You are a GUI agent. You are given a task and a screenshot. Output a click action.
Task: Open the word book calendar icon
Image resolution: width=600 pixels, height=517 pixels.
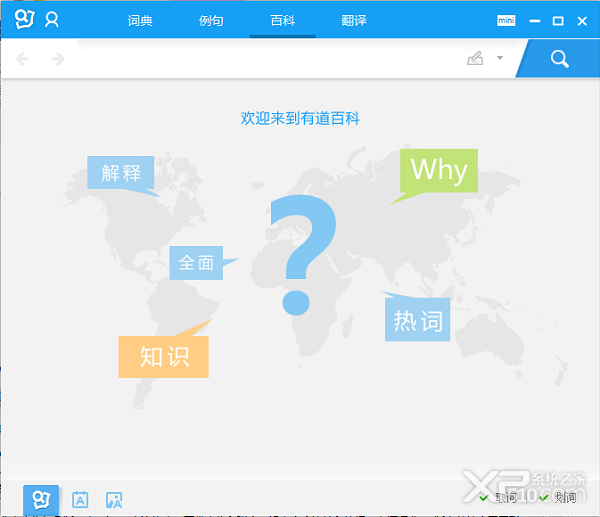tap(80, 500)
